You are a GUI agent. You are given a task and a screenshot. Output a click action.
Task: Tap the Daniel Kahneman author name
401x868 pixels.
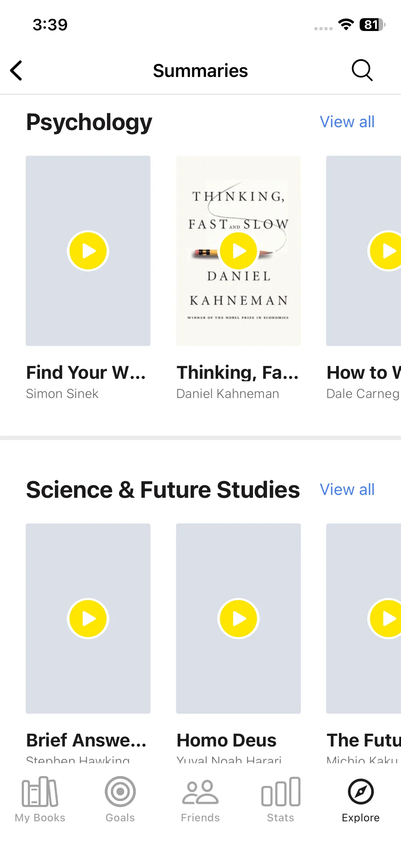228,394
